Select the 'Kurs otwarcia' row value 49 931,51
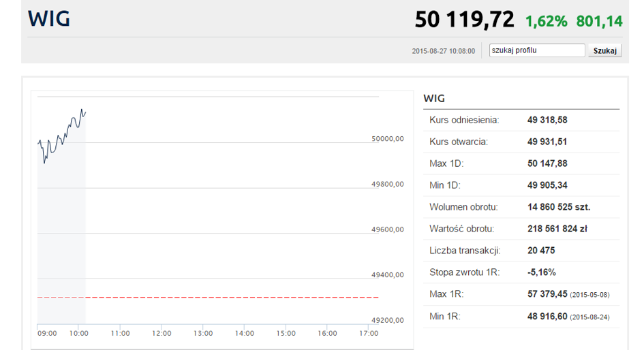The width and height of the screenshot is (644, 350). [547, 142]
